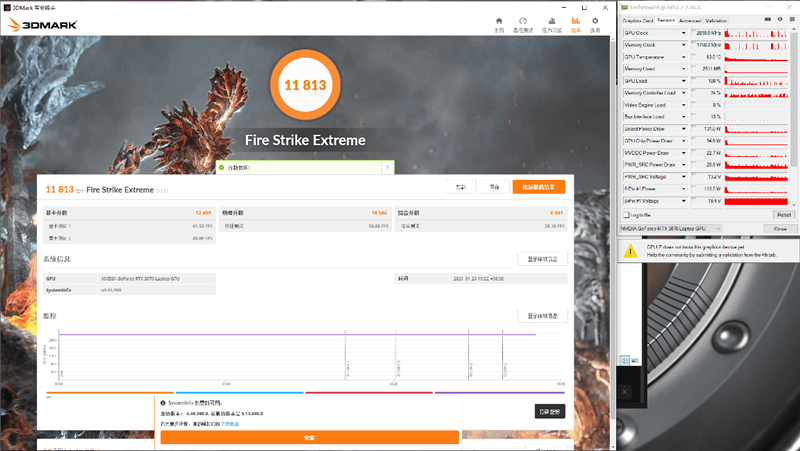Switch to GPU-Z Advanced tab

pyautogui.click(x=690, y=20)
